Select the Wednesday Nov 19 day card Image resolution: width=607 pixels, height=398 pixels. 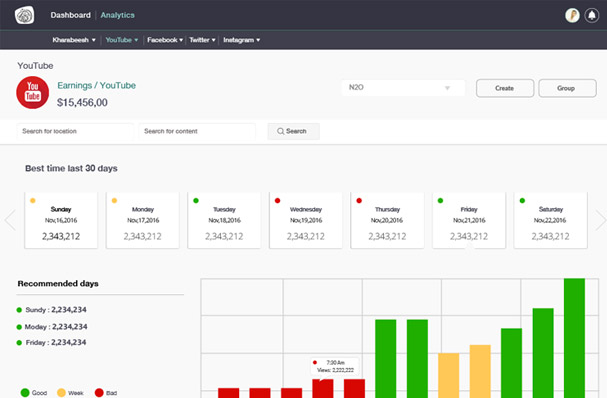[305, 220]
